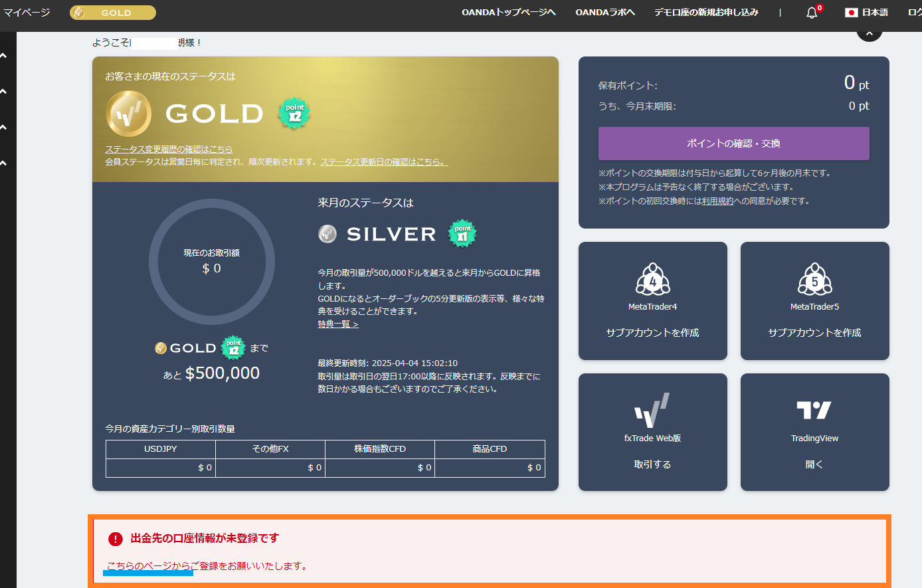Click the $500,000 remaining amount
922x588 pixels.
click(223, 373)
